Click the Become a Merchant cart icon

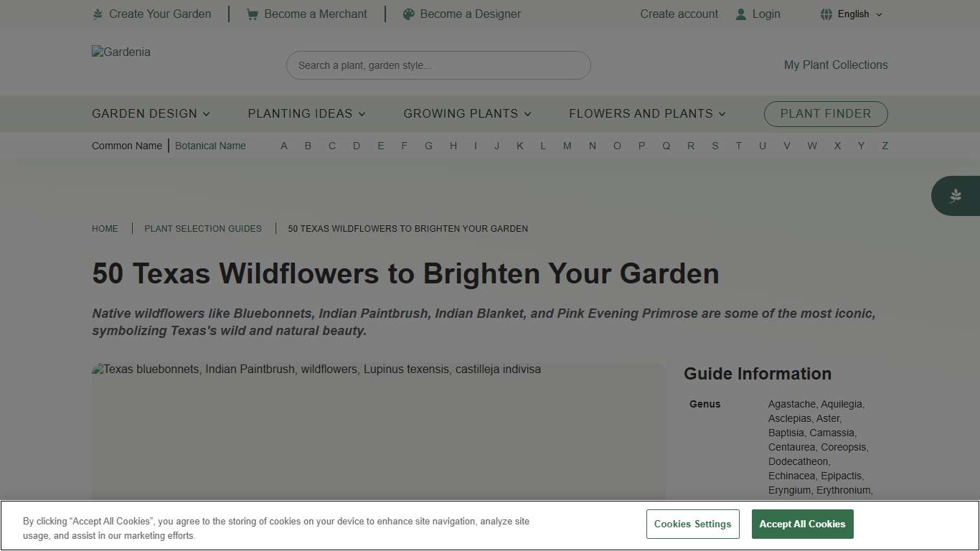click(x=252, y=14)
